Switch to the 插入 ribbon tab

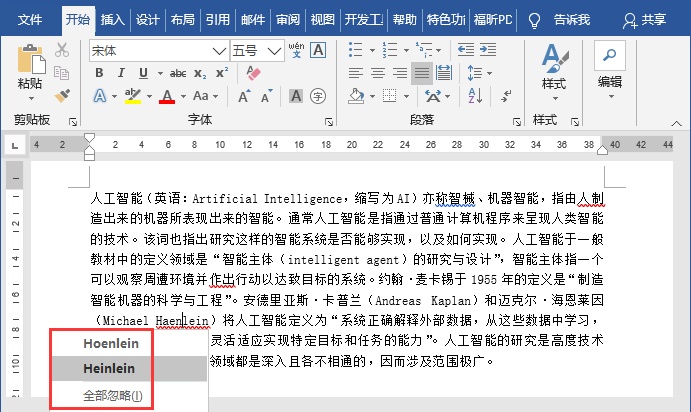tap(113, 19)
